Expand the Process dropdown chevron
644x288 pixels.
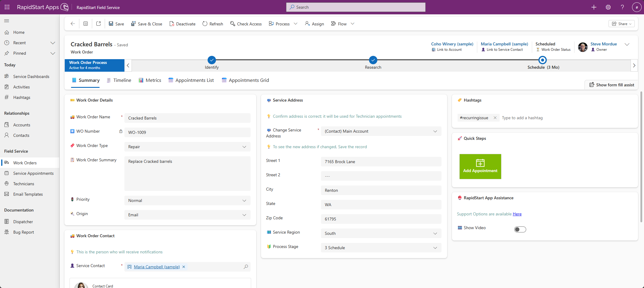click(296, 24)
